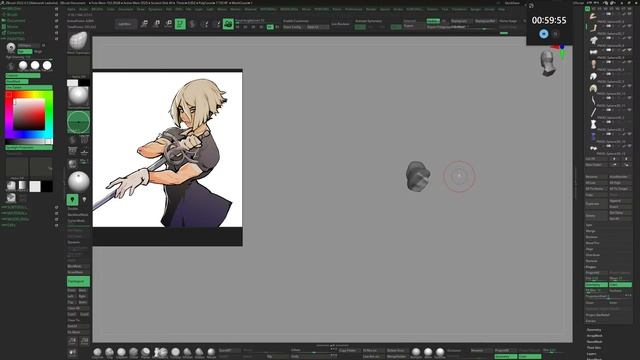Screen dimensions: 640x360
Task: Open the Zscript menu in the menu bar
Action: point(489,9)
